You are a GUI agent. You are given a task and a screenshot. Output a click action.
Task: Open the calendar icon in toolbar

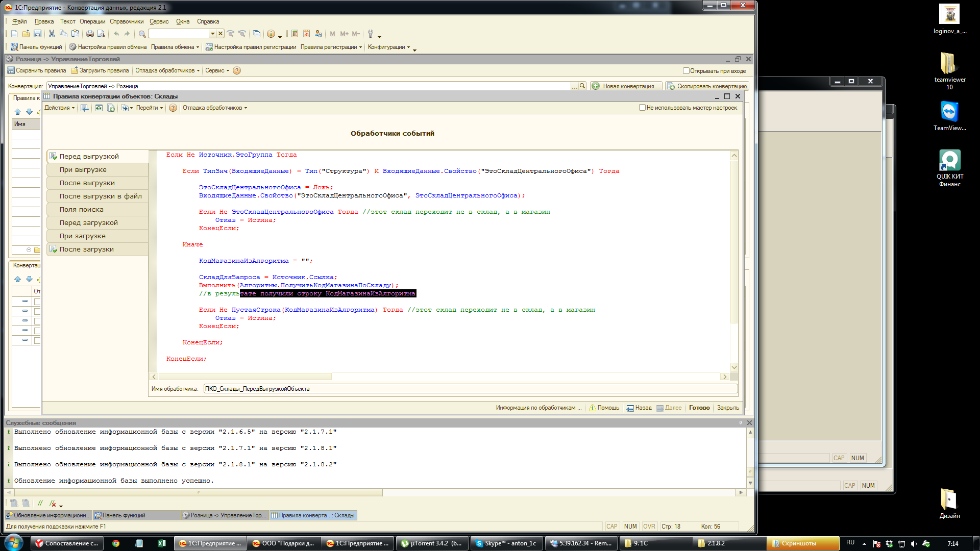[306, 34]
